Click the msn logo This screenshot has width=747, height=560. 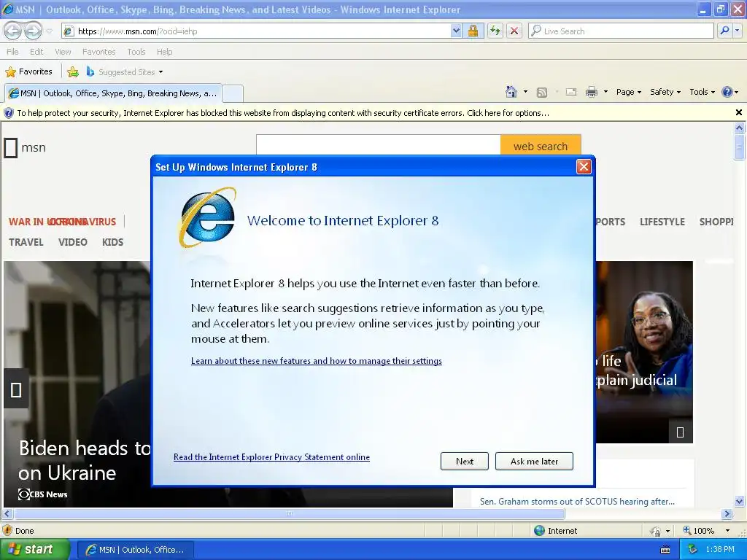tap(26, 147)
